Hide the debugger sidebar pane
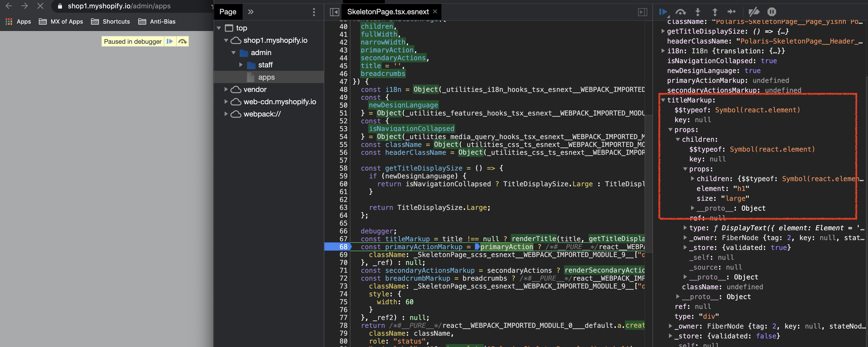Viewport: 868px width, 347px height. click(643, 12)
